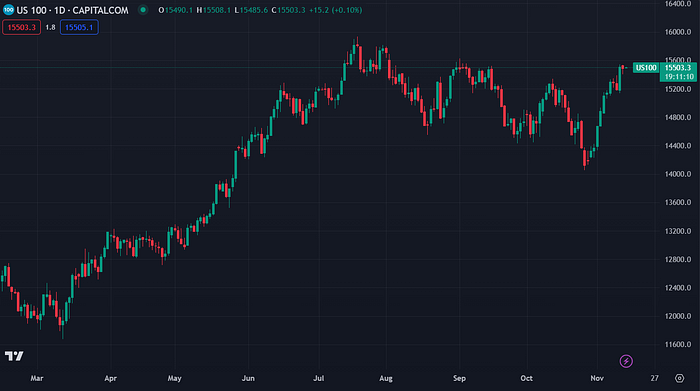Click the Jul label on time axis
This screenshot has height=391, width=700.
318,378
